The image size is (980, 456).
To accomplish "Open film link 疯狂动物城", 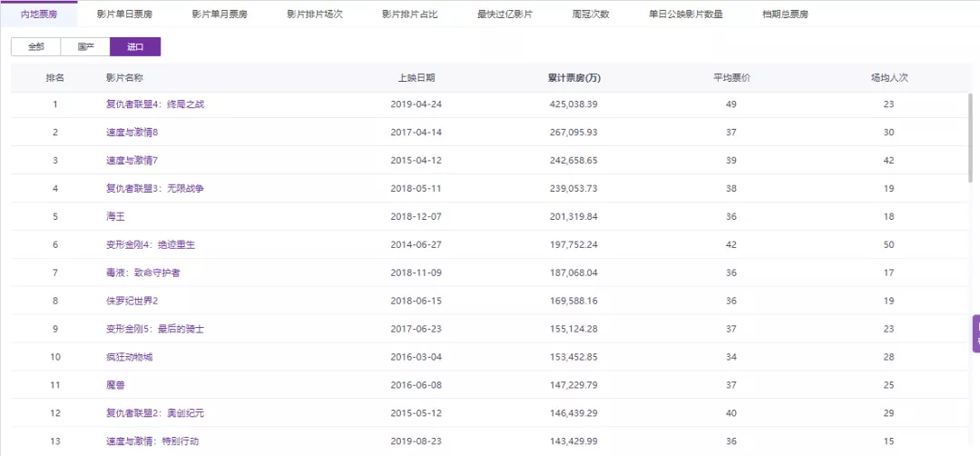I will (x=130, y=358).
